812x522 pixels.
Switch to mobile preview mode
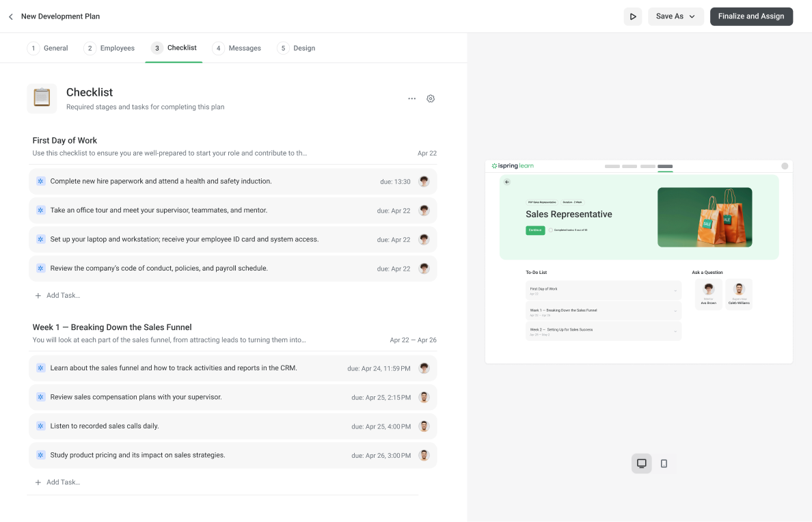664,463
